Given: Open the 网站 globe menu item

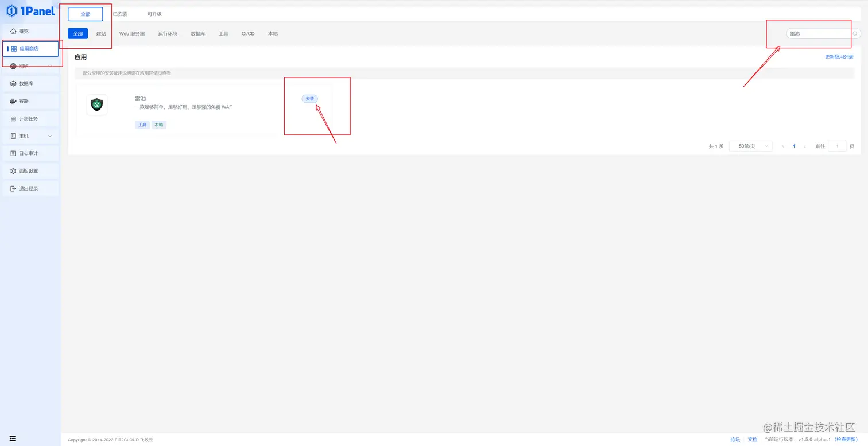Looking at the screenshot, I should [x=14, y=67].
